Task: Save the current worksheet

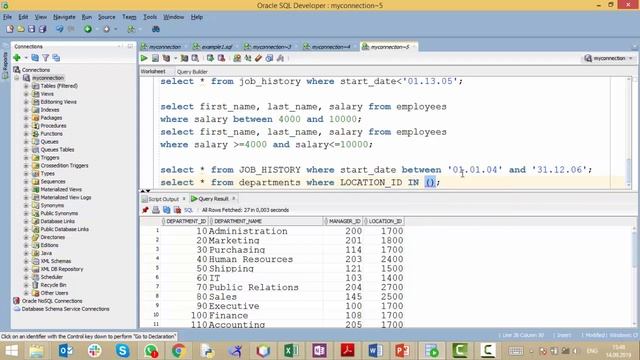Action: 31,29
